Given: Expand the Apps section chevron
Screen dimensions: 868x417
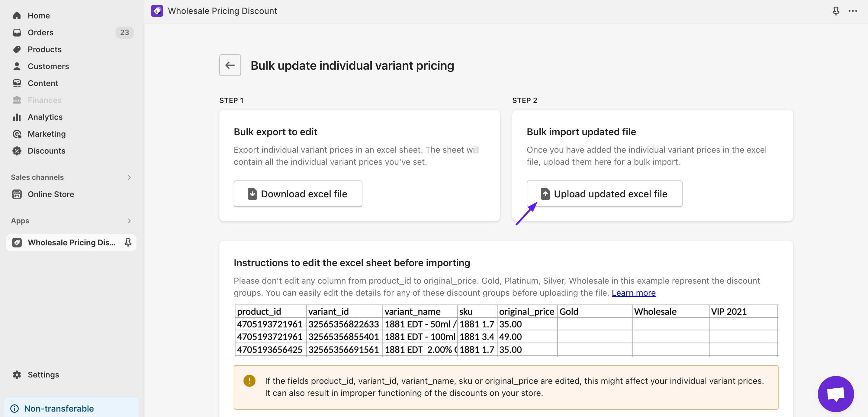Looking at the screenshot, I should (129, 221).
